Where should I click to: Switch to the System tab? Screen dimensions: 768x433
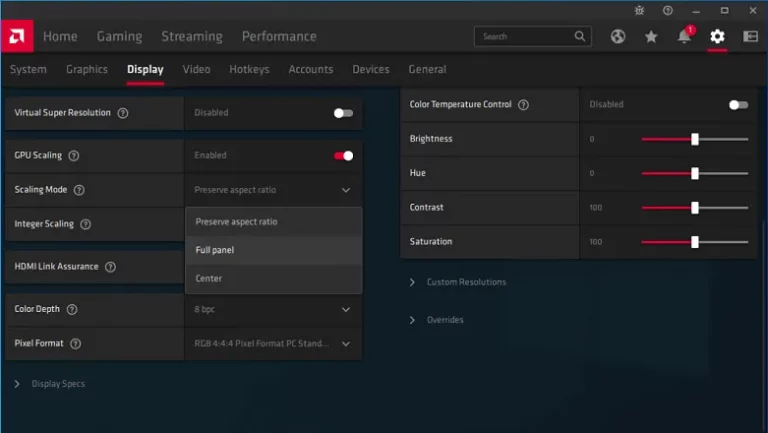click(28, 70)
